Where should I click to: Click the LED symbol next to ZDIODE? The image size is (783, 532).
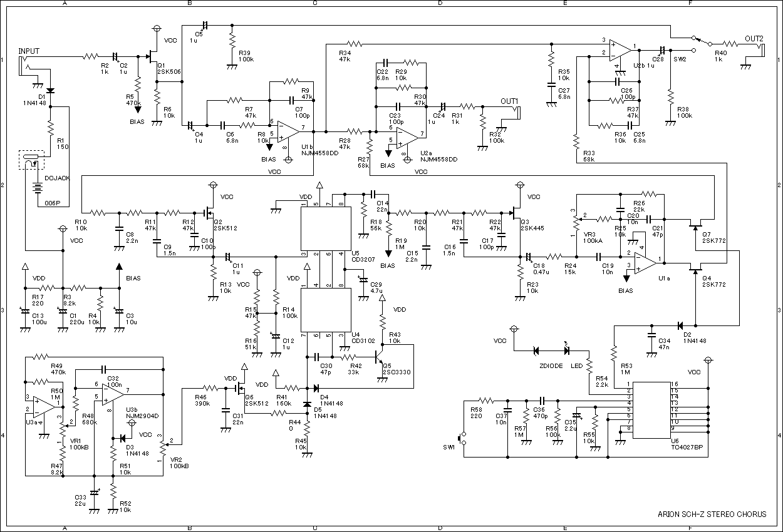(566, 350)
